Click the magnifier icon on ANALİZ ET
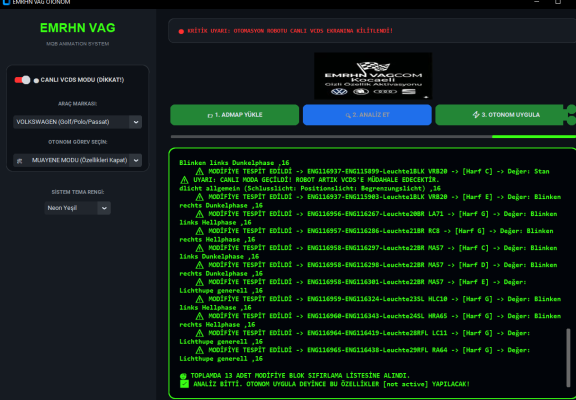576x400 pixels. [x=348, y=116]
